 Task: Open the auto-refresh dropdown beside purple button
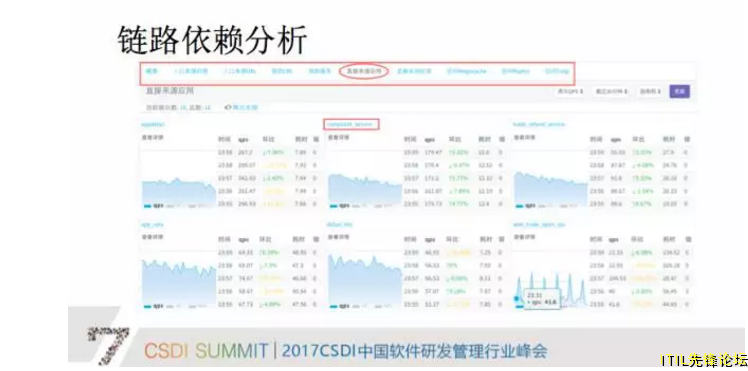click(651, 91)
